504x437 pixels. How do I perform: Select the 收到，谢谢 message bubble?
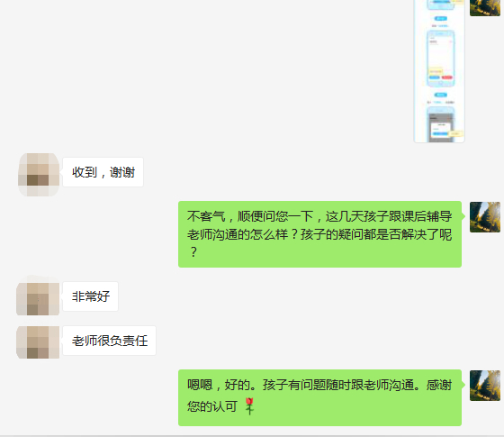pos(103,172)
